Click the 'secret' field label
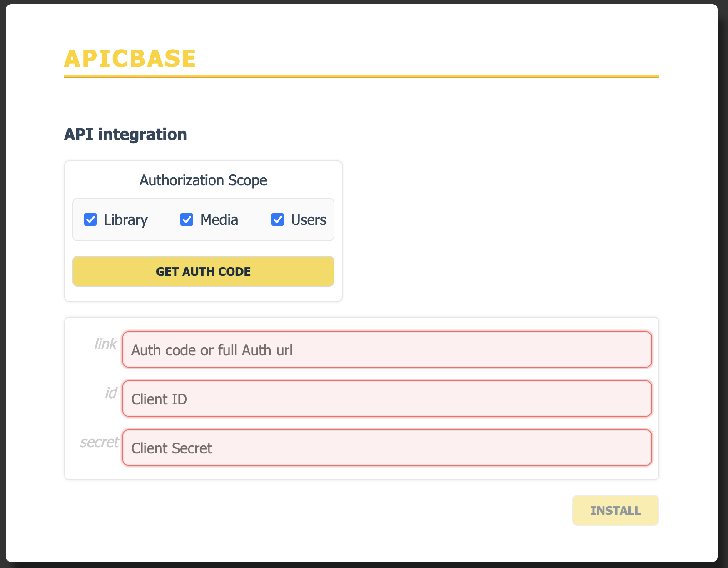This screenshot has height=568, width=728. point(99,442)
